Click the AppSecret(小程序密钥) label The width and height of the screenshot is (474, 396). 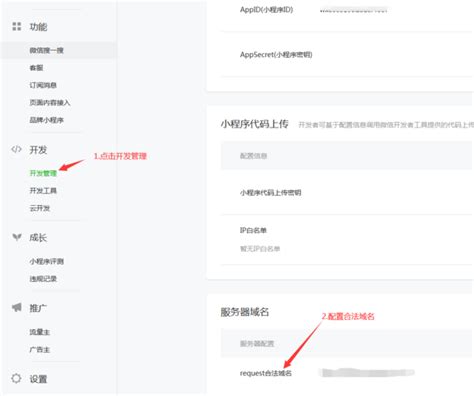coord(276,54)
